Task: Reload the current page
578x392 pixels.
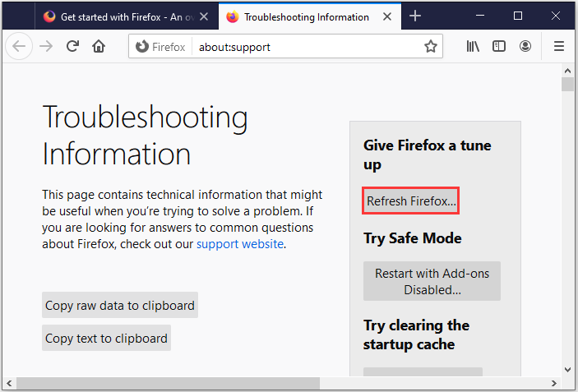Action: (x=72, y=46)
